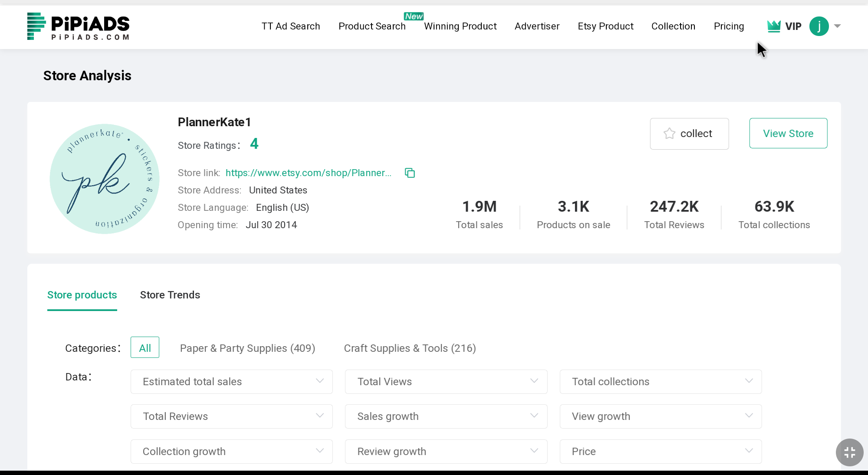Expand the Price data dropdown

[x=661, y=451]
